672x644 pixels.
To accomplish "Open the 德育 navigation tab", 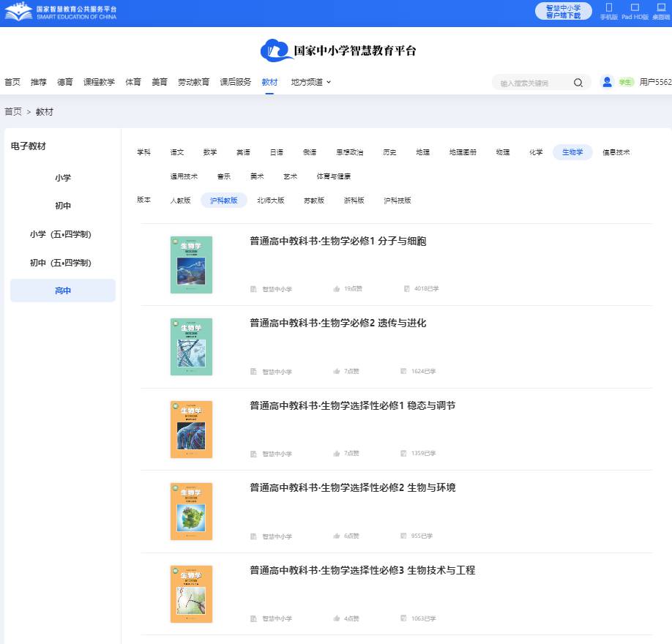I will (64, 82).
